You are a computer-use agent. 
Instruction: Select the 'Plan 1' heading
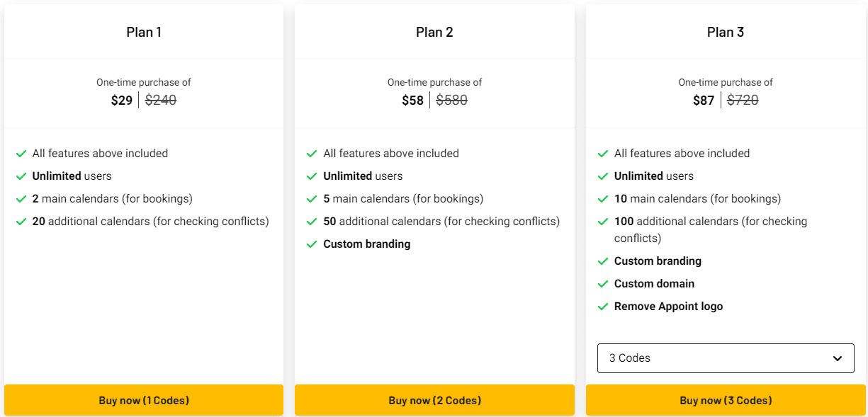coord(144,32)
